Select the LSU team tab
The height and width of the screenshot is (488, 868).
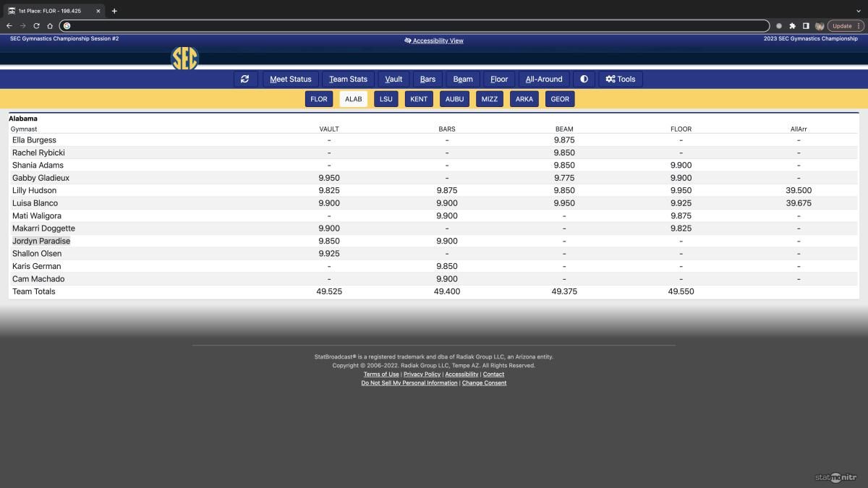click(386, 99)
